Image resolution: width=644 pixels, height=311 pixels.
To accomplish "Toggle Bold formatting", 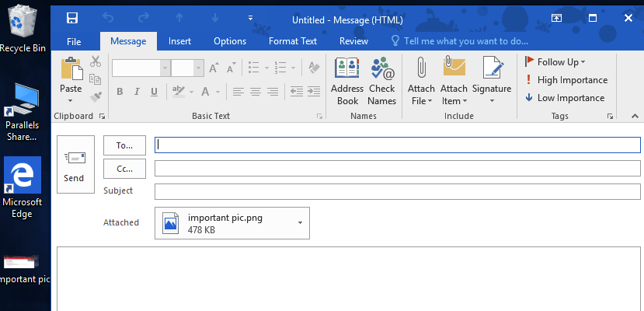I will point(120,92).
